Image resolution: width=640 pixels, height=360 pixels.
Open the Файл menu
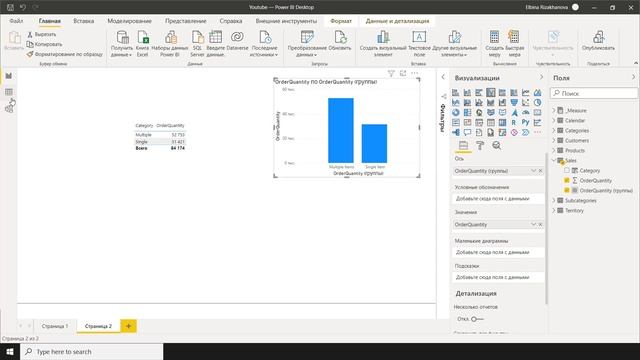(16, 21)
